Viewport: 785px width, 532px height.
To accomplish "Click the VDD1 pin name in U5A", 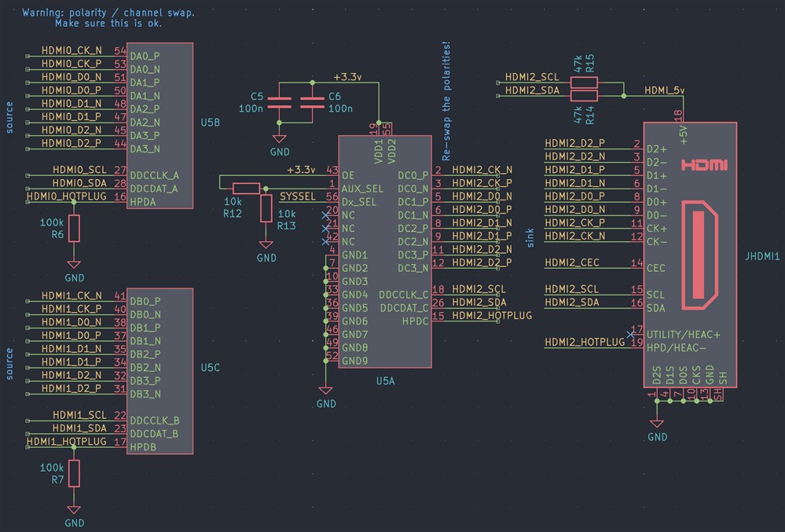I will point(379,152).
